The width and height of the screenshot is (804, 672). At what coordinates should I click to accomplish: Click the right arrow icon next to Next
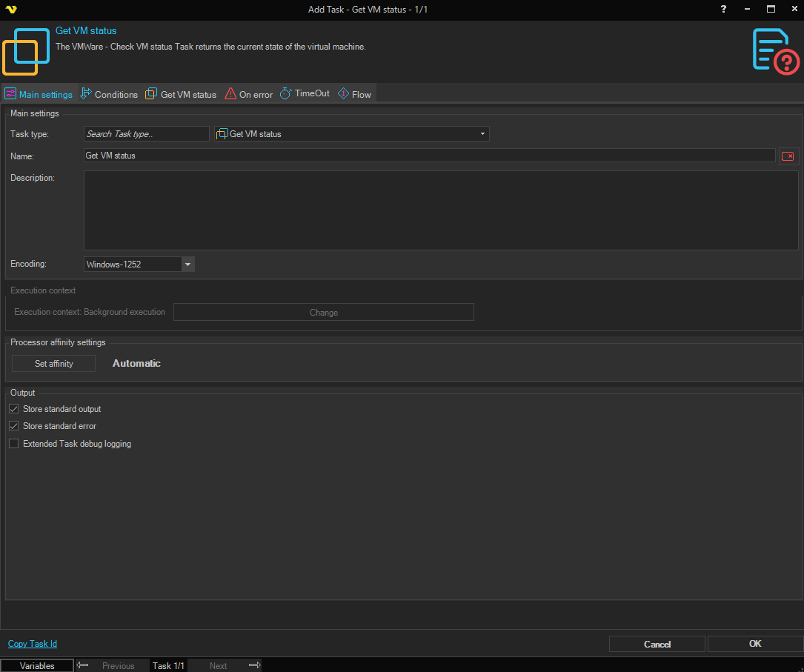[254, 665]
